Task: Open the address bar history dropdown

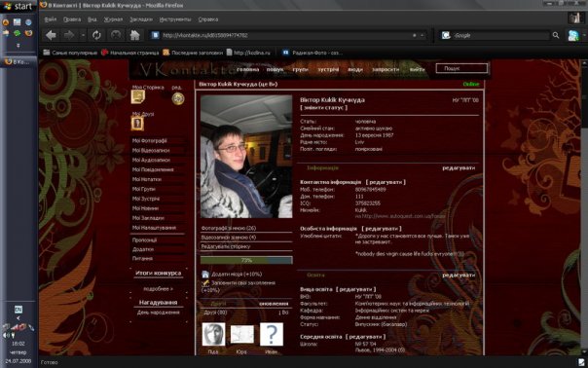Action: [x=423, y=35]
